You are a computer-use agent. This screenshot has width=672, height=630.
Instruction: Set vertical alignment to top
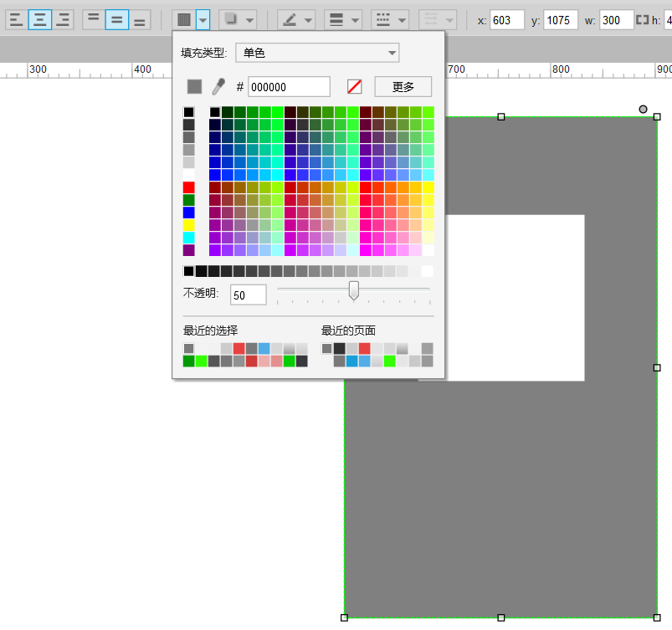94,19
